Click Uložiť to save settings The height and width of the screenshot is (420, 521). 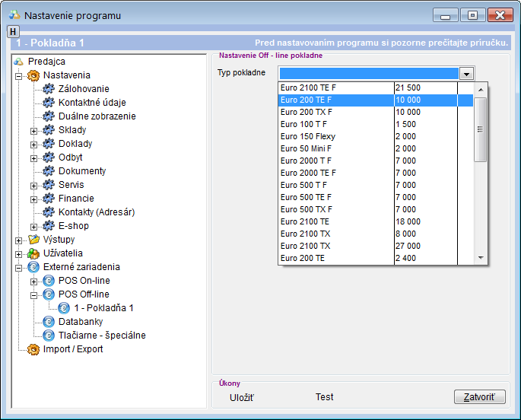242,397
